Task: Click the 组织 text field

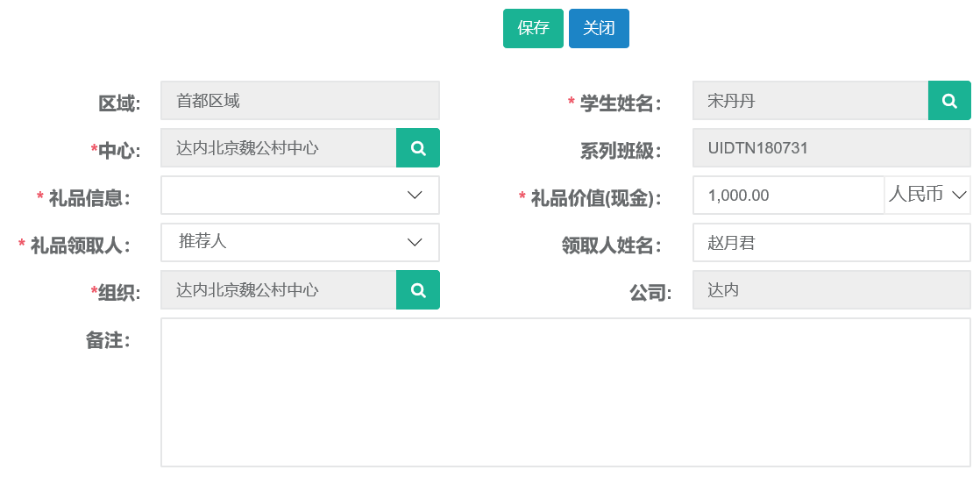Action: 279,290
